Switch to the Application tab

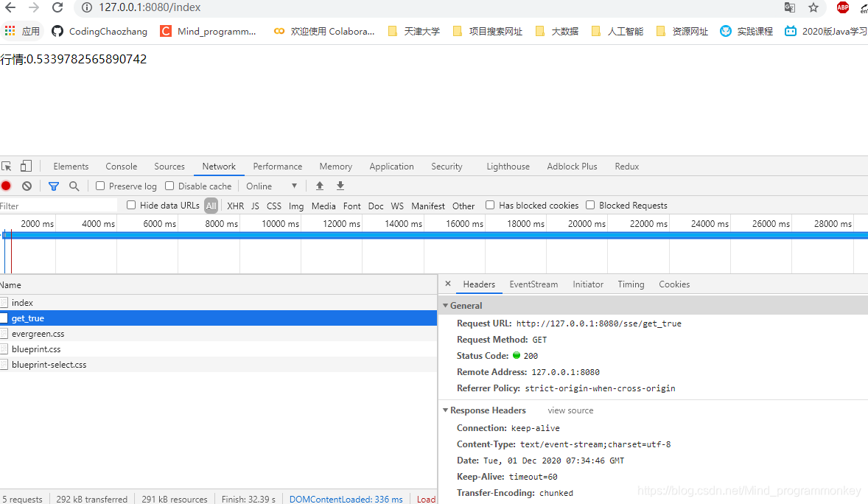tap(391, 166)
